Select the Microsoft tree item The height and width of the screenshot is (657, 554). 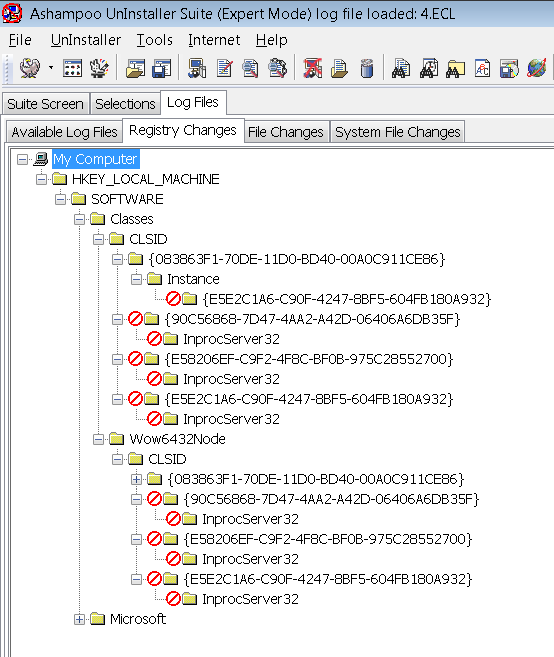[x=138, y=619]
